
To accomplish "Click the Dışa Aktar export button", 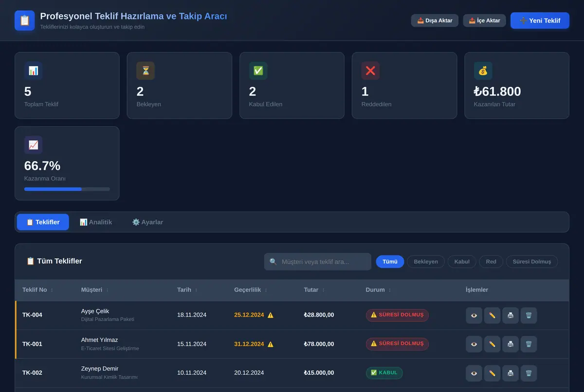I will click(x=435, y=20).
